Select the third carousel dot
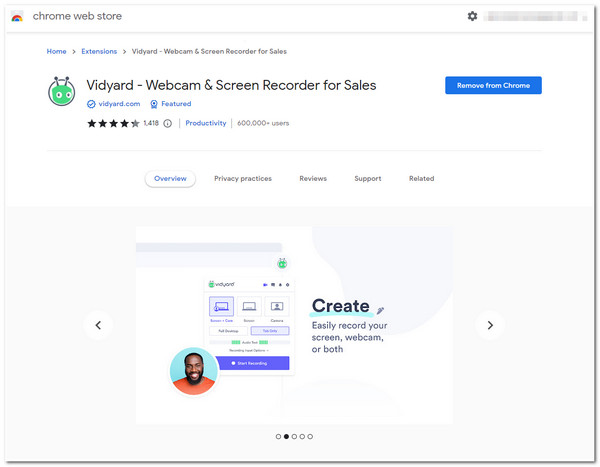Image resolution: width=600 pixels, height=467 pixels. [x=294, y=436]
